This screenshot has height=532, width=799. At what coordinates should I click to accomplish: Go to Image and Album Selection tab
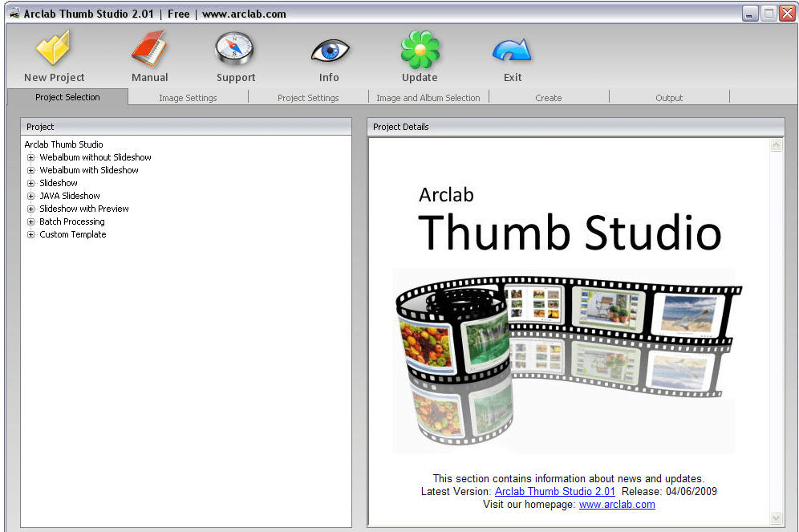(x=428, y=97)
